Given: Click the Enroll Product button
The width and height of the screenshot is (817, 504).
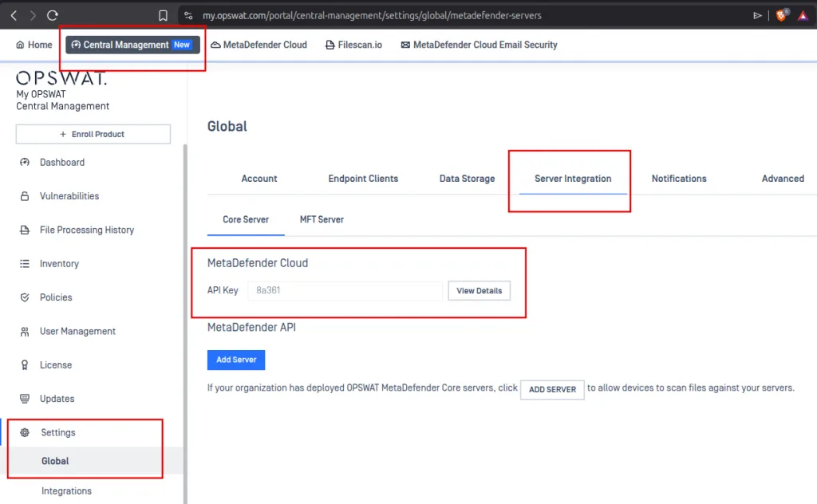Looking at the screenshot, I should click(x=93, y=133).
